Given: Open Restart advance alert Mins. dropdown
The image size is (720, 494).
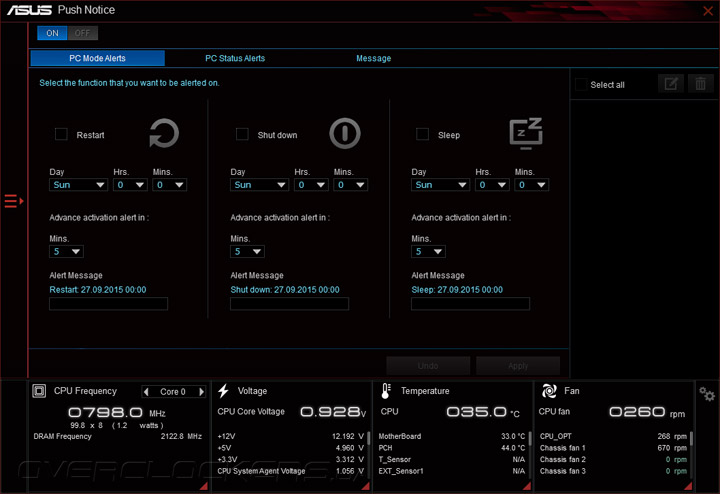Looking at the screenshot, I should tap(67, 252).
